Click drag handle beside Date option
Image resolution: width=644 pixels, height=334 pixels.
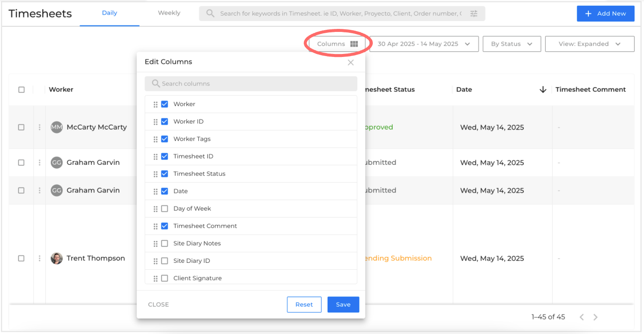[155, 191]
